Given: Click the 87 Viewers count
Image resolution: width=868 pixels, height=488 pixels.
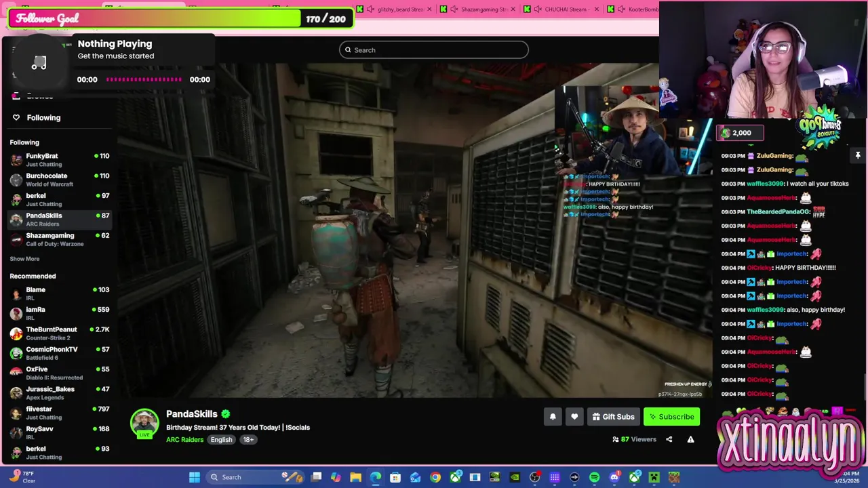Looking at the screenshot, I should 634,439.
